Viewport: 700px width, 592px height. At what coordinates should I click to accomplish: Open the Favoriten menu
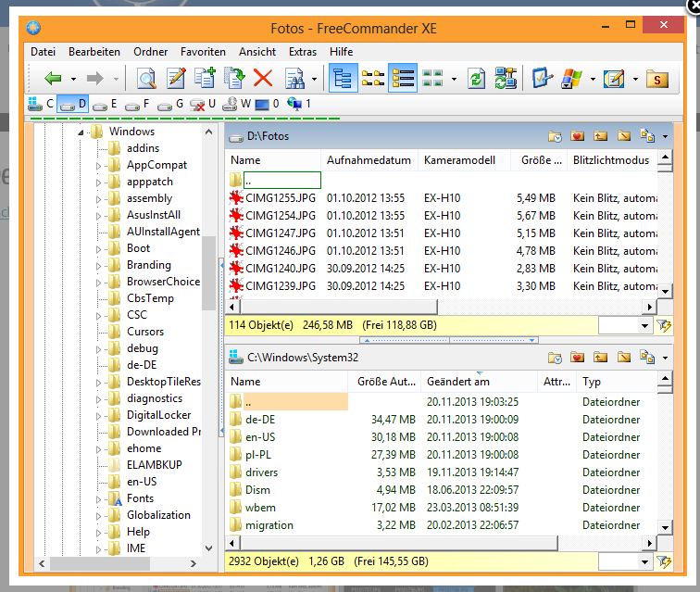click(x=203, y=52)
